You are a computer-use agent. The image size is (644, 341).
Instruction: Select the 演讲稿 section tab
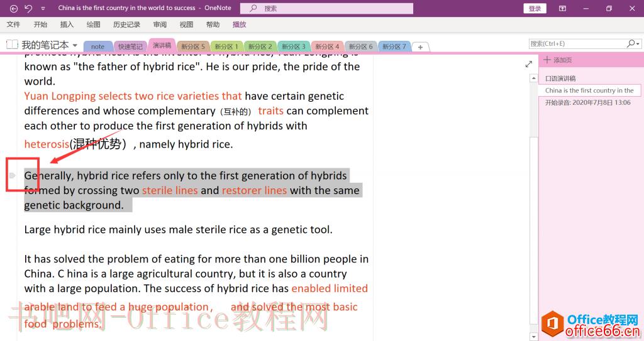pyautogui.click(x=162, y=46)
